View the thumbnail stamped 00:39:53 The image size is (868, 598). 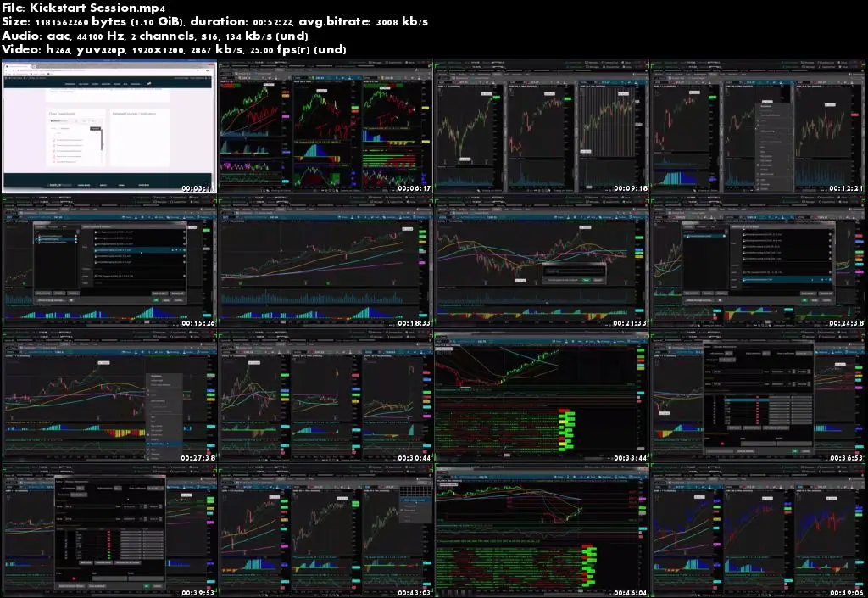[109, 532]
